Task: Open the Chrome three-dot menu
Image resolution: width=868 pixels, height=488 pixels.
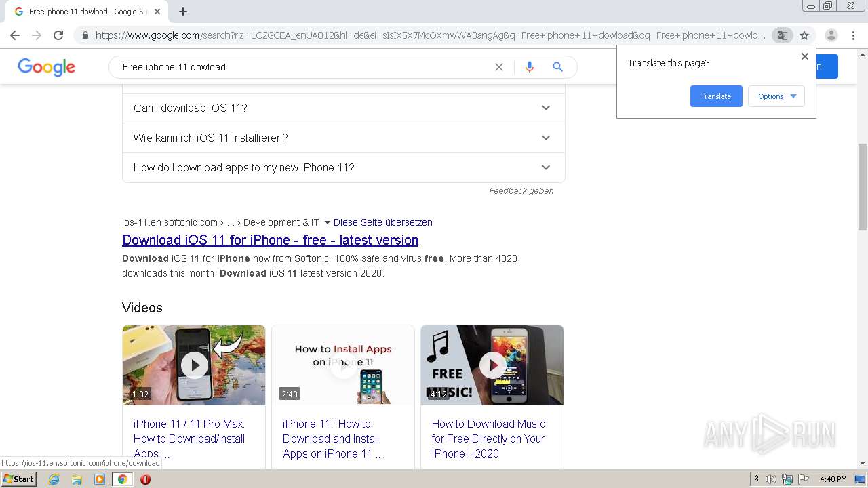Action: click(853, 35)
